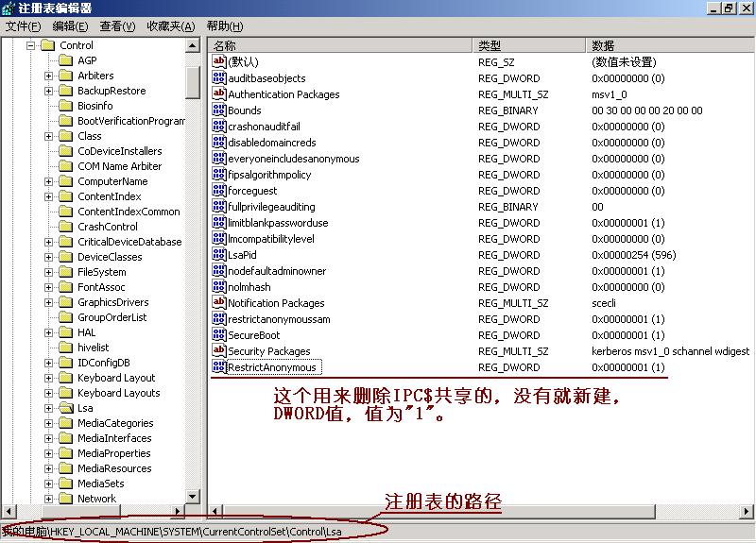The width and height of the screenshot is (756, 543).
Task: Click the nodefaultadminowner value icon
Action: (219, 270)
